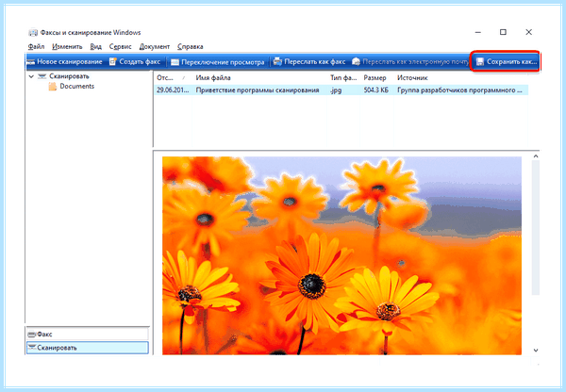Click the New Scan toolbar icon
Screen dimensions: 566x392
31,61
